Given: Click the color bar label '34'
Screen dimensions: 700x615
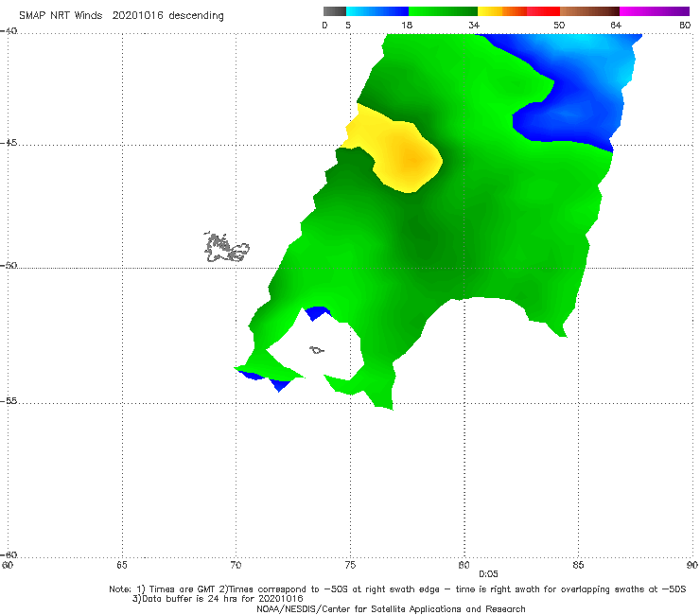Looking at the screenshot, I should (x=474, y=26).
